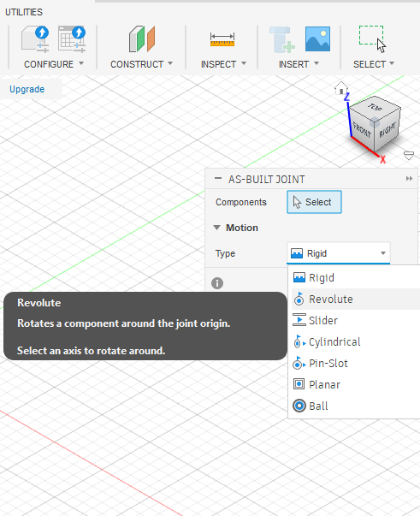
Task: Click the Select window selection icon
Action: tap(373, 39)
